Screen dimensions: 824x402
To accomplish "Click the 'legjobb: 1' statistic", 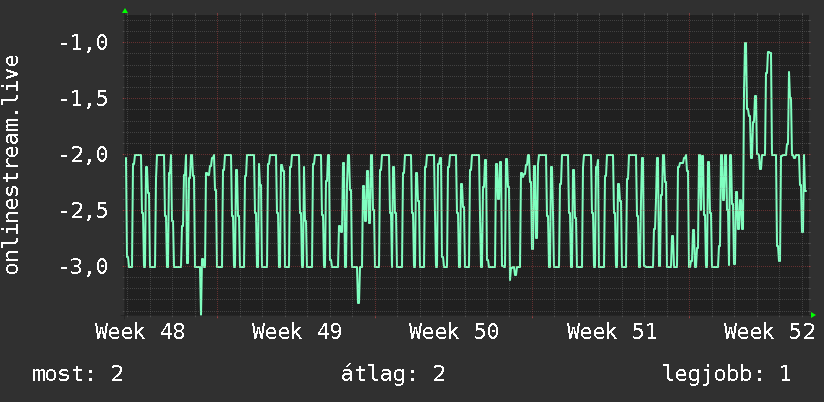I will click(727, 374).
